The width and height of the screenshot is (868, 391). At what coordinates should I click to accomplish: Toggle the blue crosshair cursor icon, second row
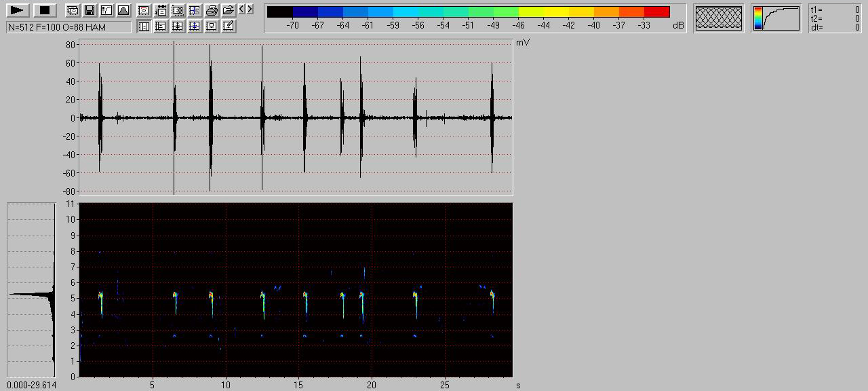point(195,26)
